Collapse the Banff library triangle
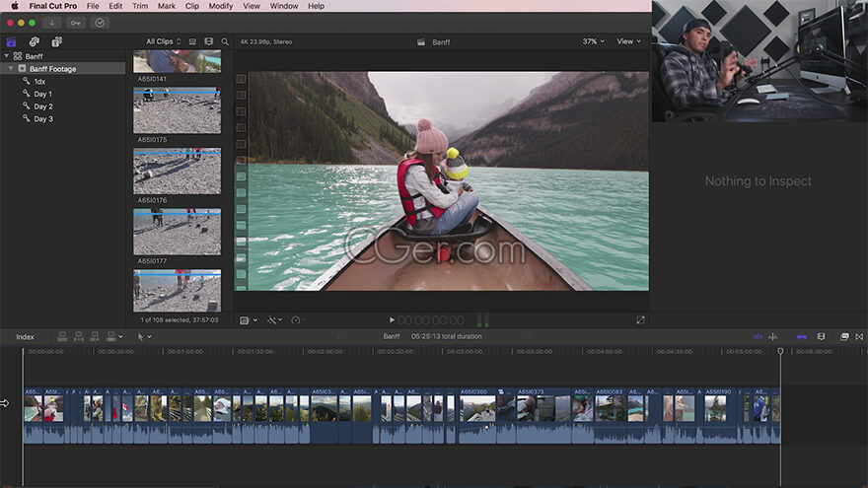The height and width of the screenshot is (488, 868). coord(7,56)
